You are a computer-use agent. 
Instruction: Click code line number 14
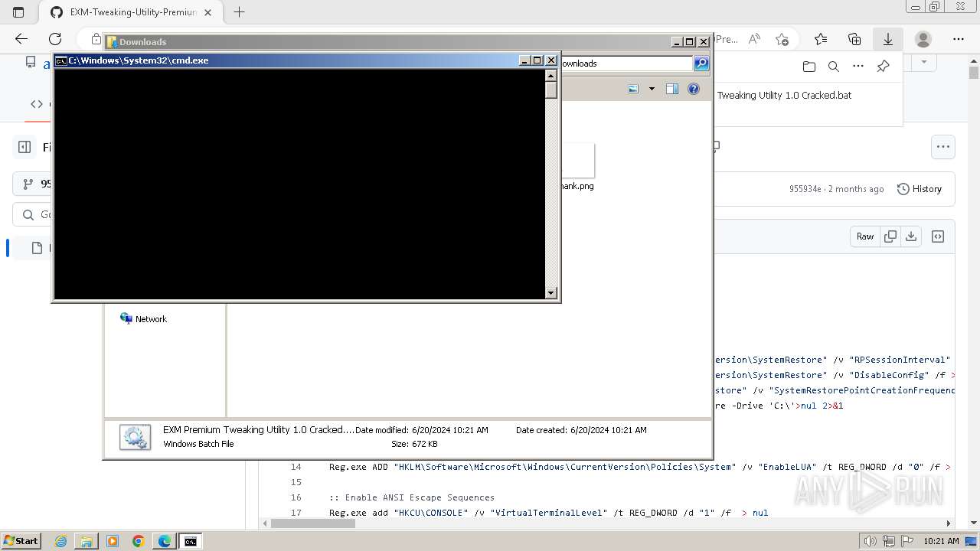296,467
